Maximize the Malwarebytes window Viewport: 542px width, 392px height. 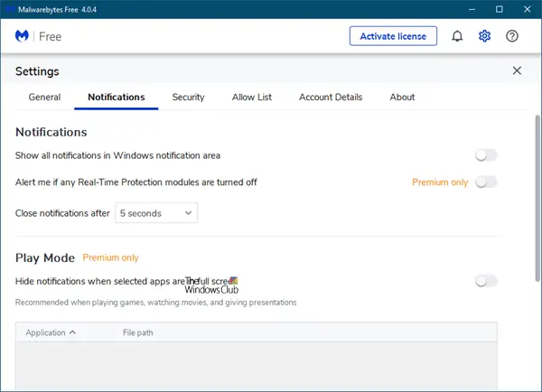point(500,9)
